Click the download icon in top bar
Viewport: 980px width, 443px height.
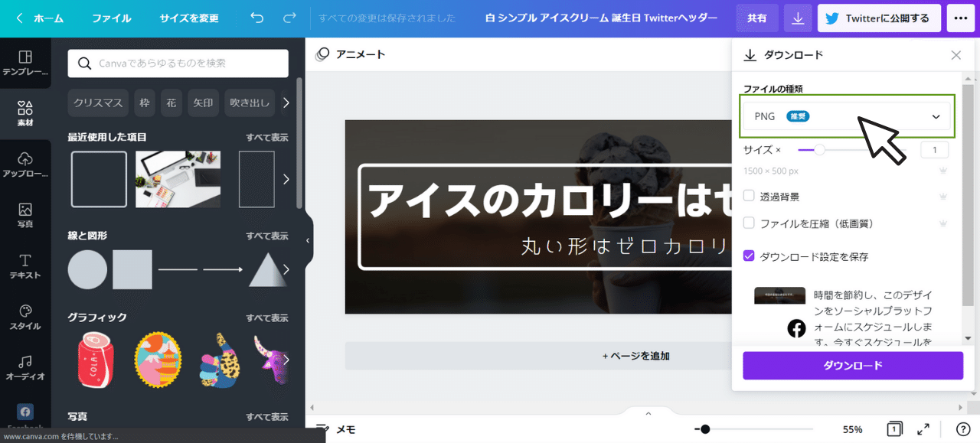pos(798,18)
